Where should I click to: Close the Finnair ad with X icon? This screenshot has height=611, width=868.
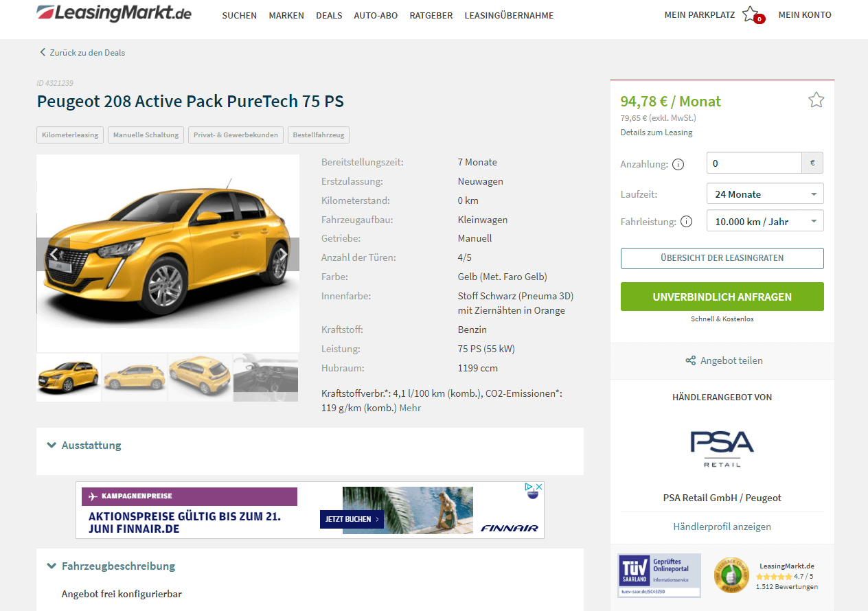[x=539, y=487]
